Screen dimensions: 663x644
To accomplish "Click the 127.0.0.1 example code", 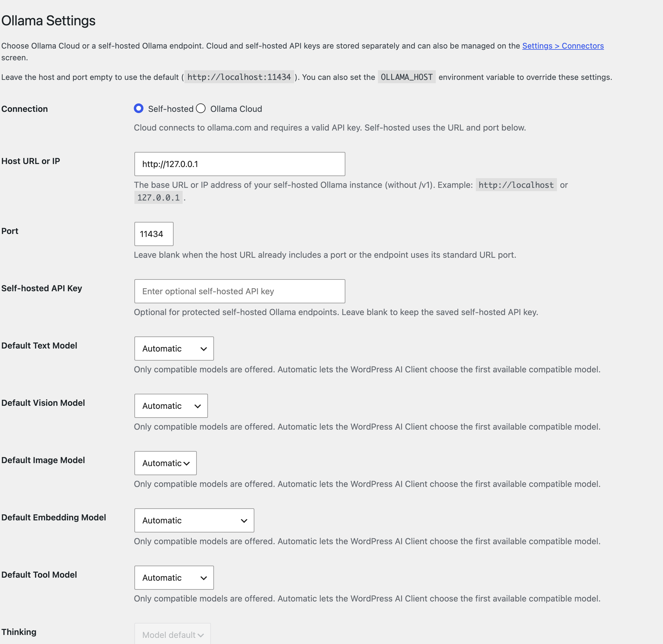I will pos(158,198).
